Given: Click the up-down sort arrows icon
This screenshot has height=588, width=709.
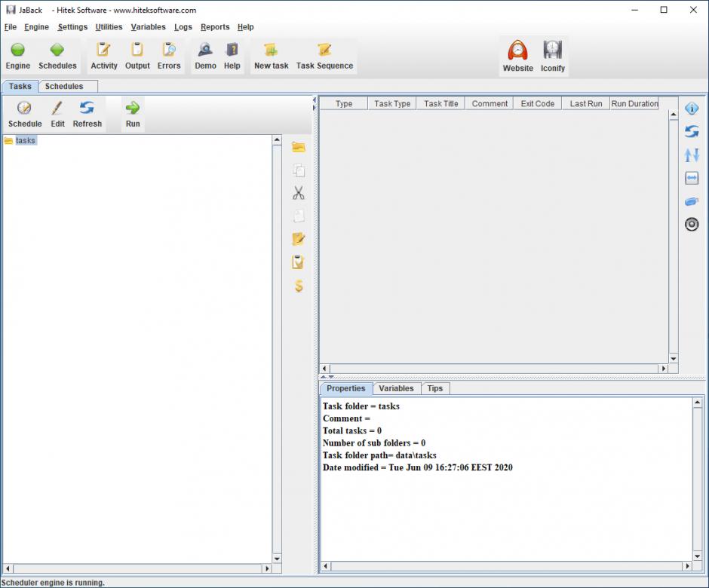Looking at the screenshot, I should tap(692, 155).
